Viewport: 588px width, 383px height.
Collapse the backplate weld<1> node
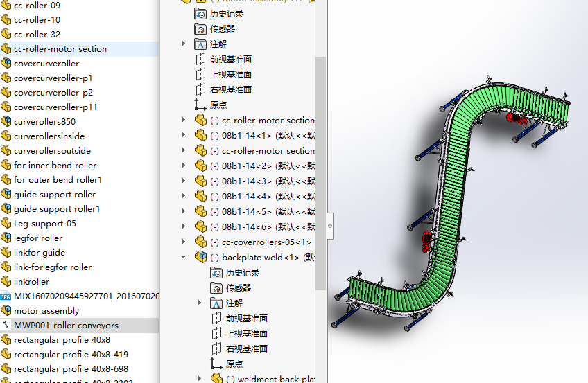[x=183, y=257]
